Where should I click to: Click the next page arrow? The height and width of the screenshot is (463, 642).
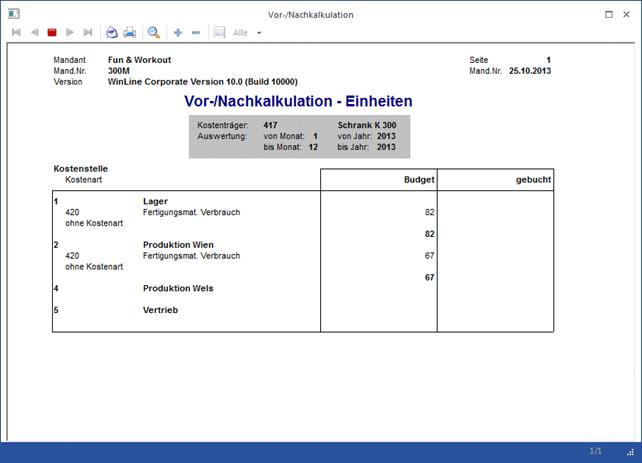click(x=70, y=32)
